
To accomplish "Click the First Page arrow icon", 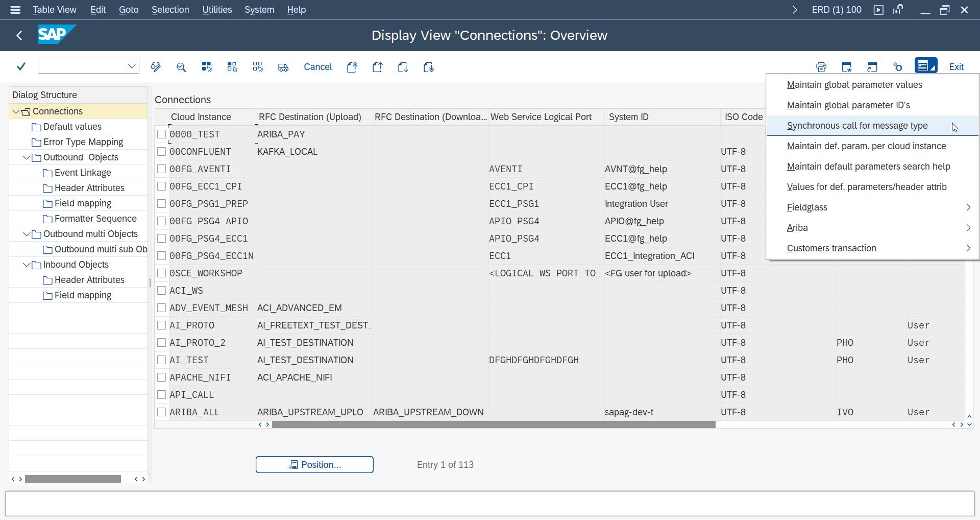I will coord(352,67).
